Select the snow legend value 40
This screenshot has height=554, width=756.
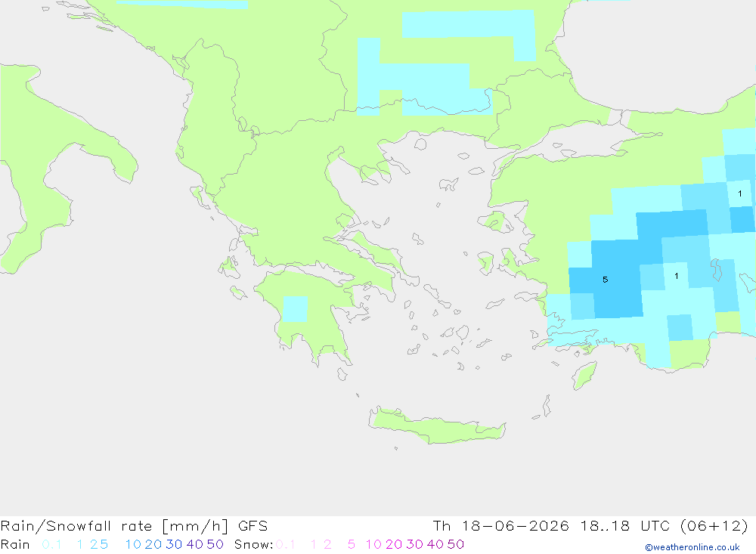click(435, 544)
